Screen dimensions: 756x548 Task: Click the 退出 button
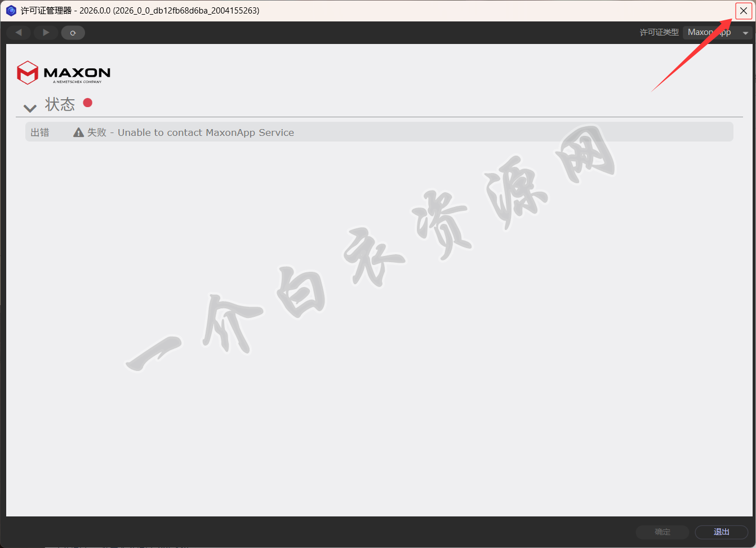(x=721, y=532)
